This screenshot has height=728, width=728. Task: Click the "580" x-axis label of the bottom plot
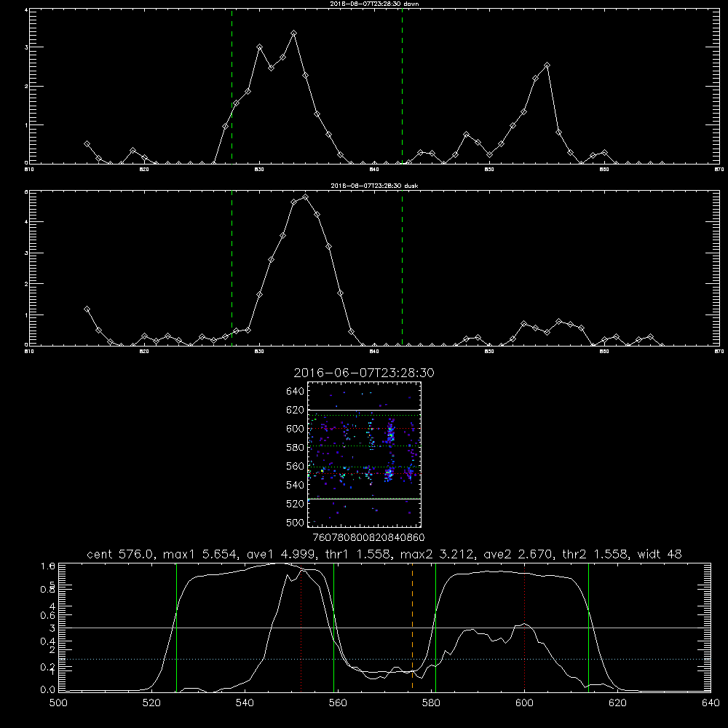(431, 703)
